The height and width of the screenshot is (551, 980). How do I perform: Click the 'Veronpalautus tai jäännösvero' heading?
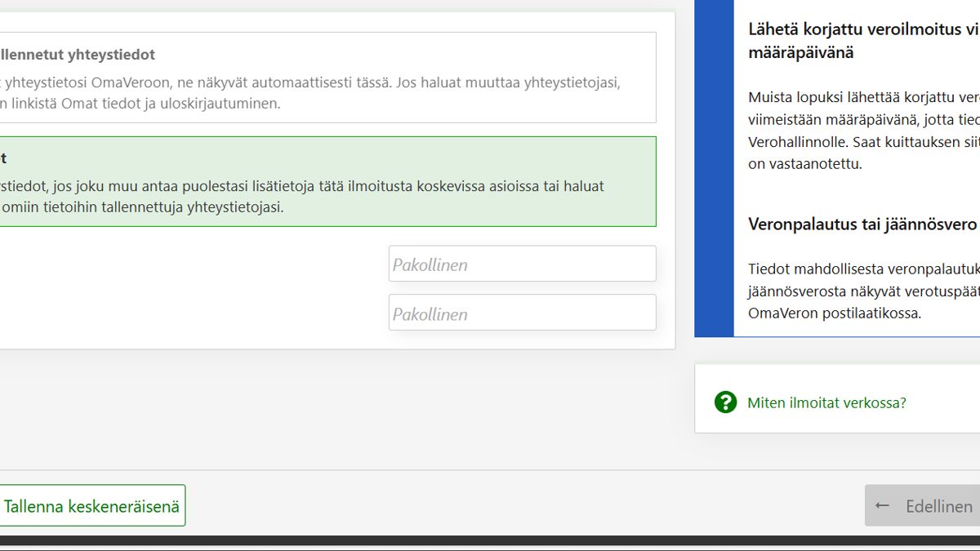[x=862, y=224]
